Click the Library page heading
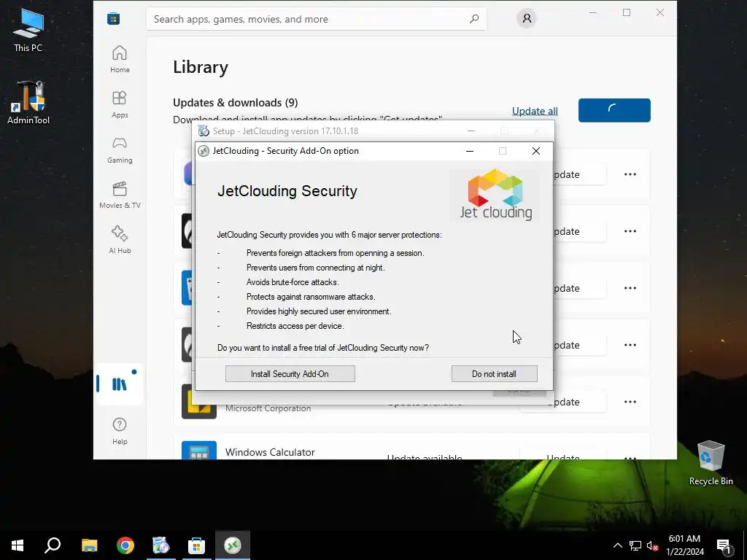747x560 pixels. 201,67
